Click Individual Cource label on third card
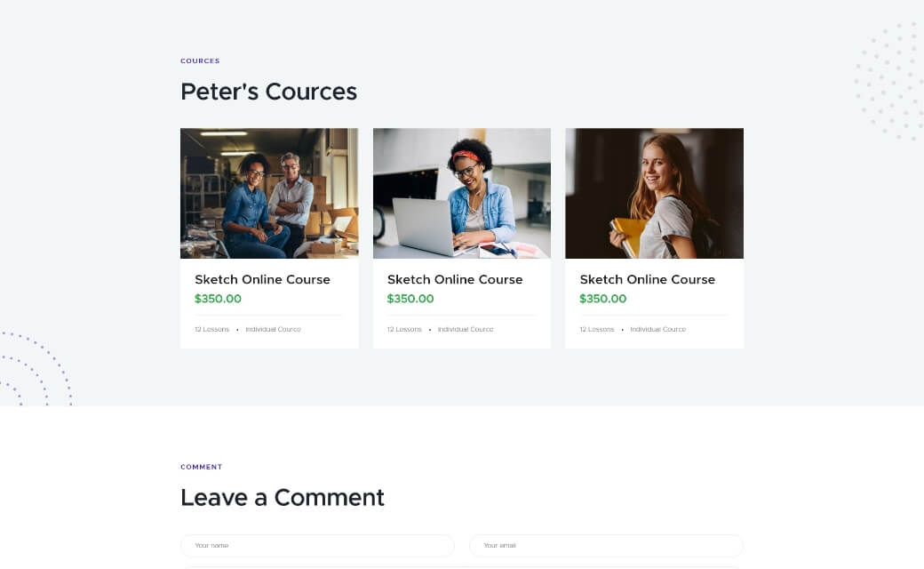Image resolution: width=924 pixels, height=569 pixels. tap(657, 330)
